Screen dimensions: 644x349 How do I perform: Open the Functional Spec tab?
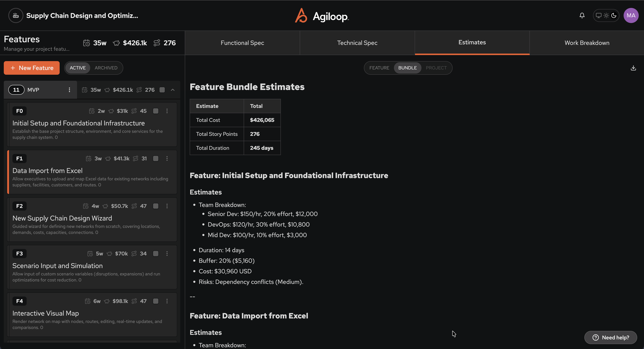(x=242, y=43)
